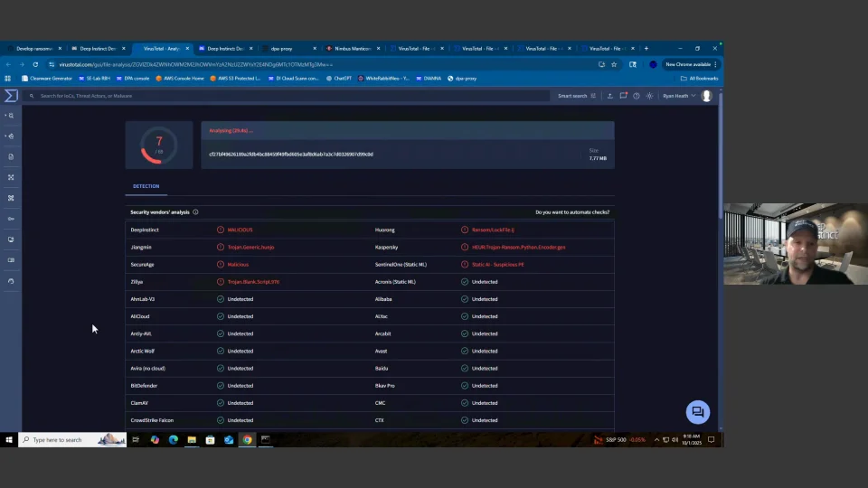868x488 pixels.
Task: Click the file hash text
Action: (291, 155)
